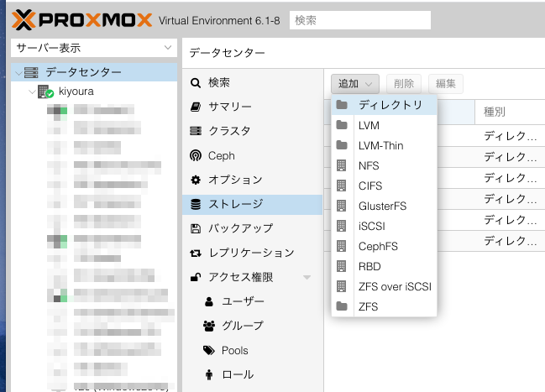Click the folder icon next to ディレクトリ
Screen dimensions: 545x392
tap(342, 105)
